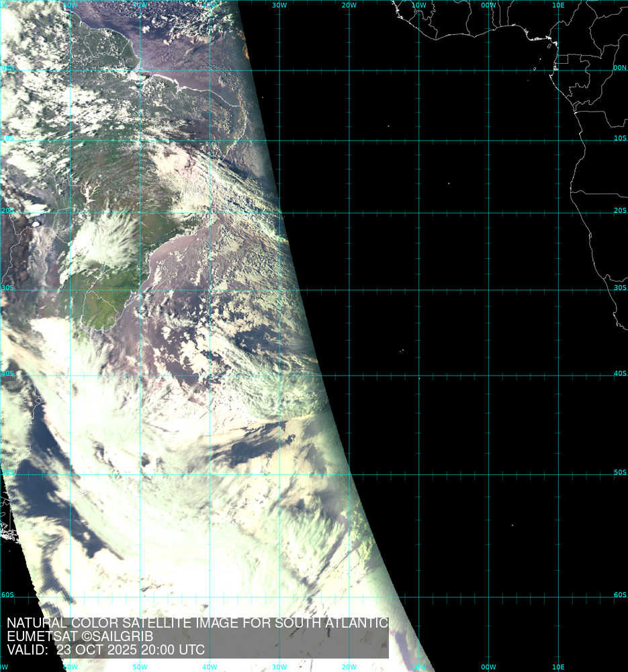
Task: Click the 20W longitude label along the top
Action: pyautogui.click(x=349, y=5)
